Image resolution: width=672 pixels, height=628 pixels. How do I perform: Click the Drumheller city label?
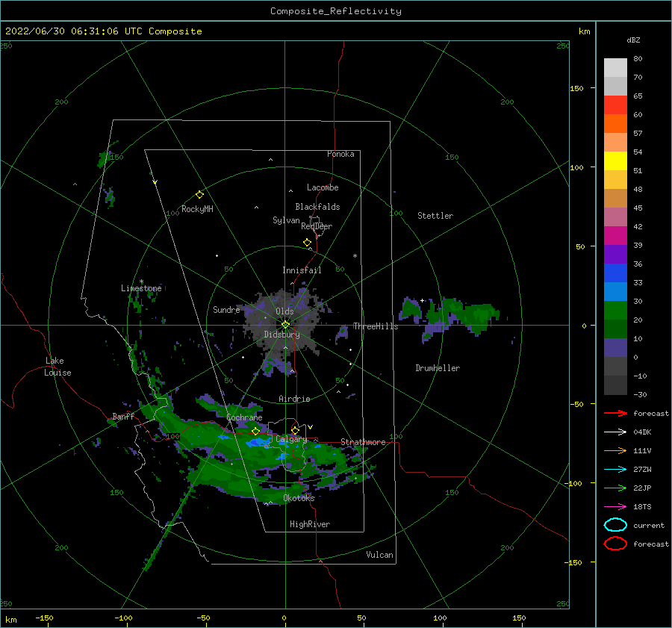pos(438,368)
